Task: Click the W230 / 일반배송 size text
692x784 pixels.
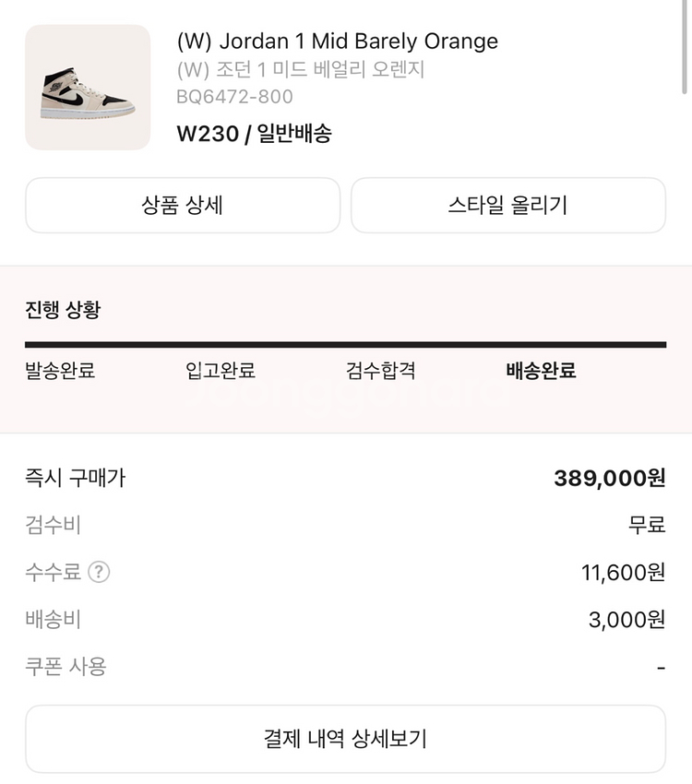Action: coord(254,134)
